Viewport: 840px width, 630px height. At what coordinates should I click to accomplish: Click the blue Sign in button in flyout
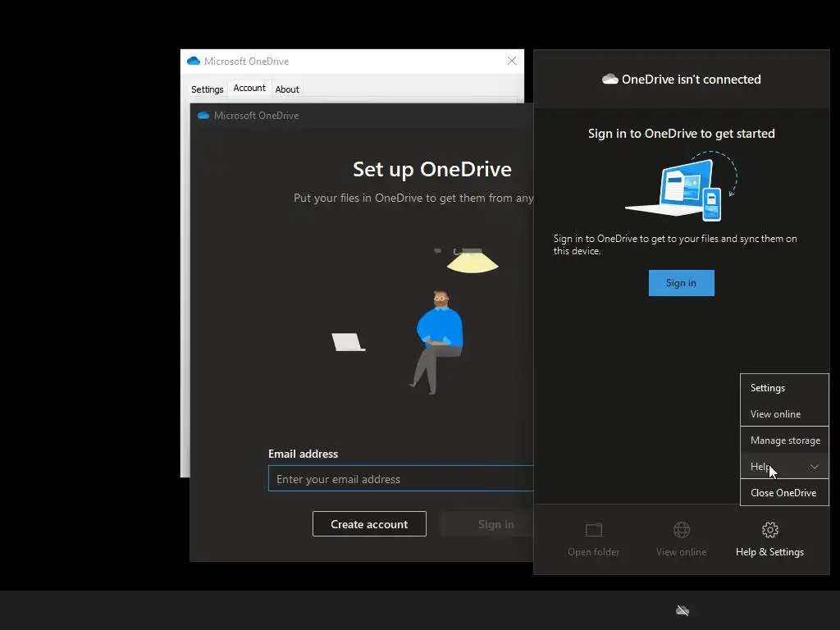point(682,283)
